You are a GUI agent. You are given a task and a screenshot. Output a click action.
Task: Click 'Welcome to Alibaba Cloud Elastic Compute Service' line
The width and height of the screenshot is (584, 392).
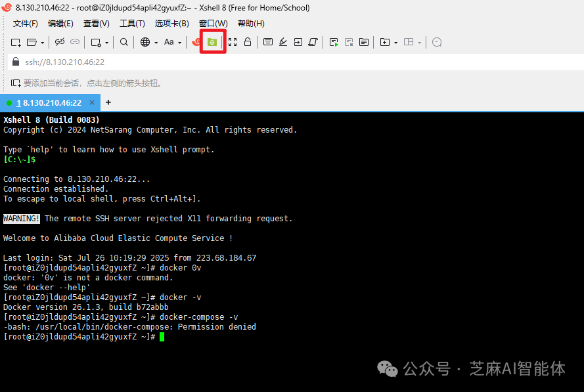click(118, 238)
